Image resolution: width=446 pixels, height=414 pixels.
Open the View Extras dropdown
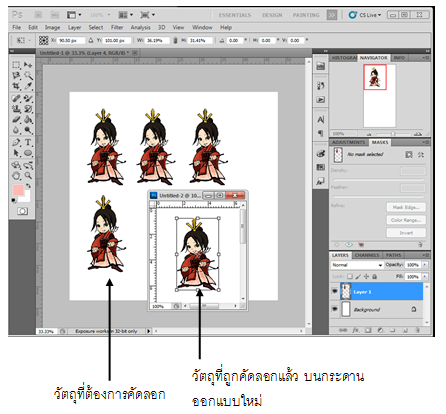74,15
